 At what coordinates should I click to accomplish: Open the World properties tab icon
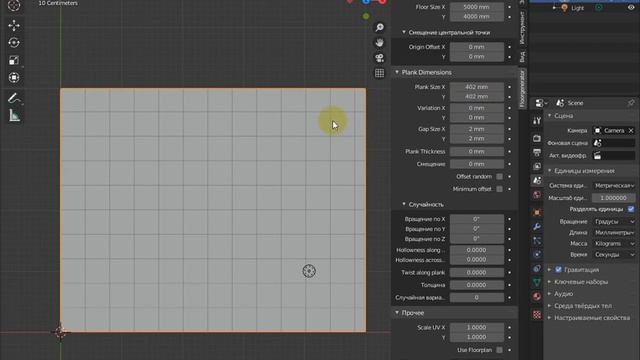537,195
